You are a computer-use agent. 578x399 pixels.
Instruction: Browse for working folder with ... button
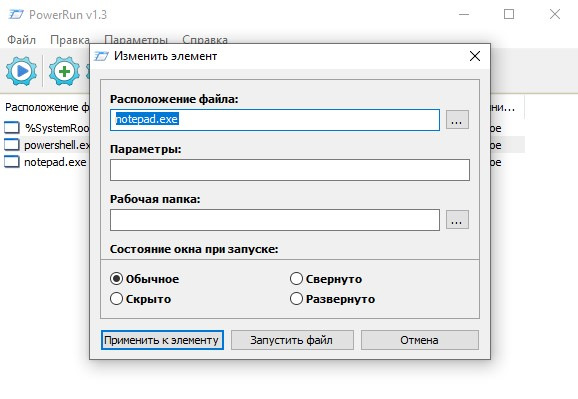coord(457,220)
